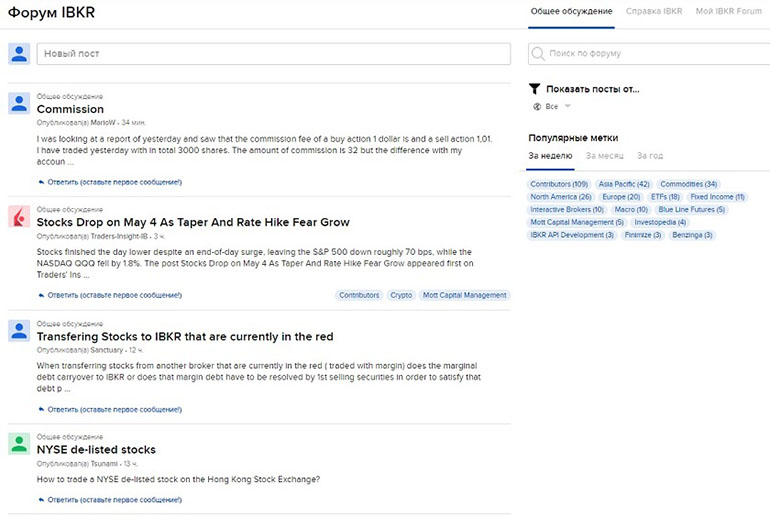Select the Fixed Income (11) tag
Image resolution: width=770 pixels, height=517 pixels.
pyautogui.click(x=717, y=197)
